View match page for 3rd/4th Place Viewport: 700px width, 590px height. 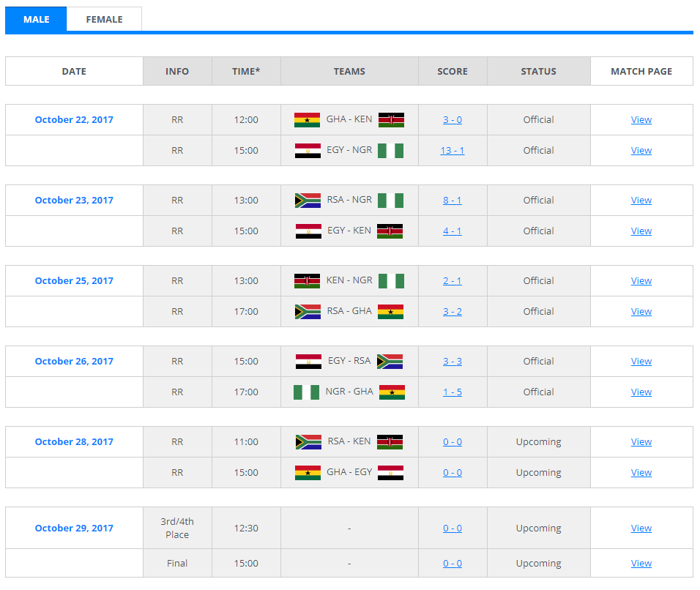(x=641, y=529)
